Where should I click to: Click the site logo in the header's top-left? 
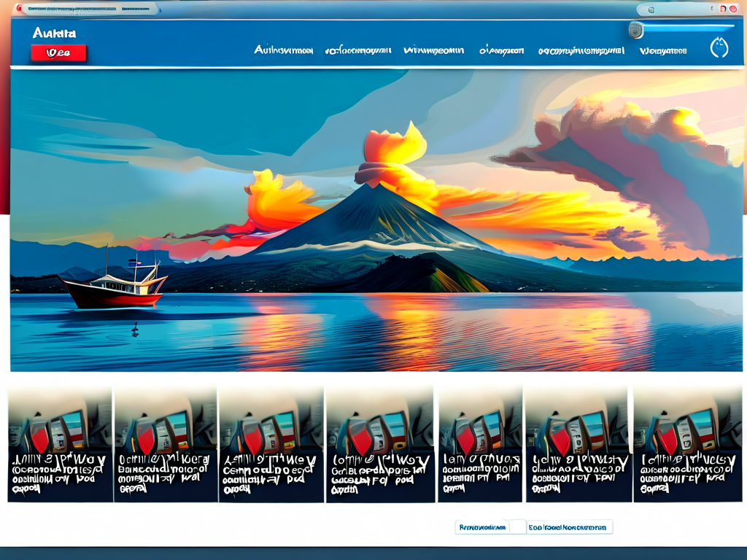(x=55, y=34)
